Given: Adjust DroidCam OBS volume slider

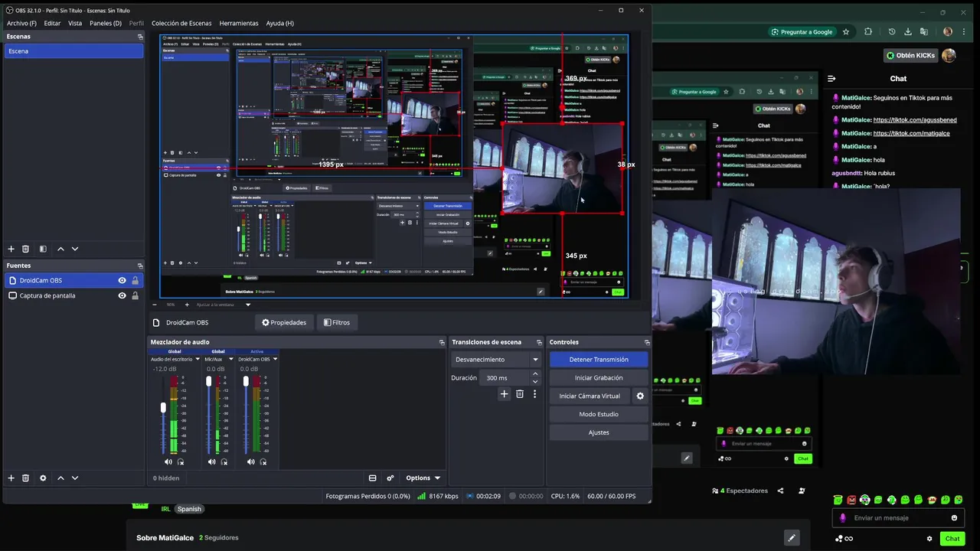Looking at the screenshot, I should [x=246, y=380].
